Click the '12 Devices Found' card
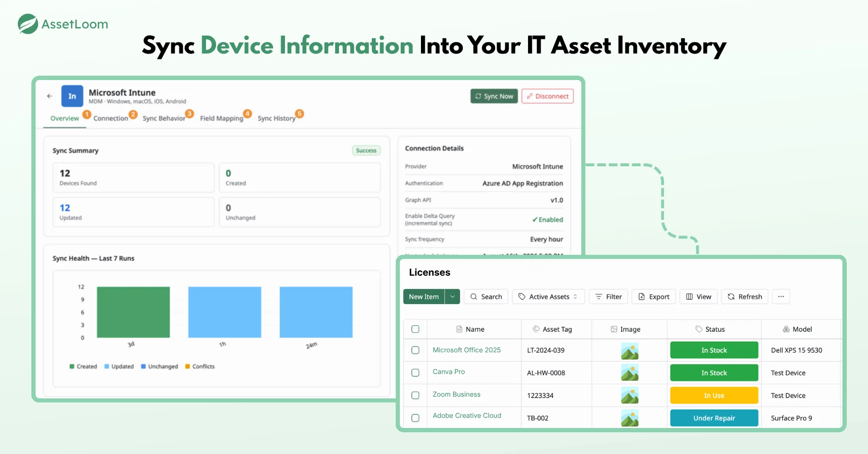The width and height of the screenshot is (868, 454). coord(134,177)
